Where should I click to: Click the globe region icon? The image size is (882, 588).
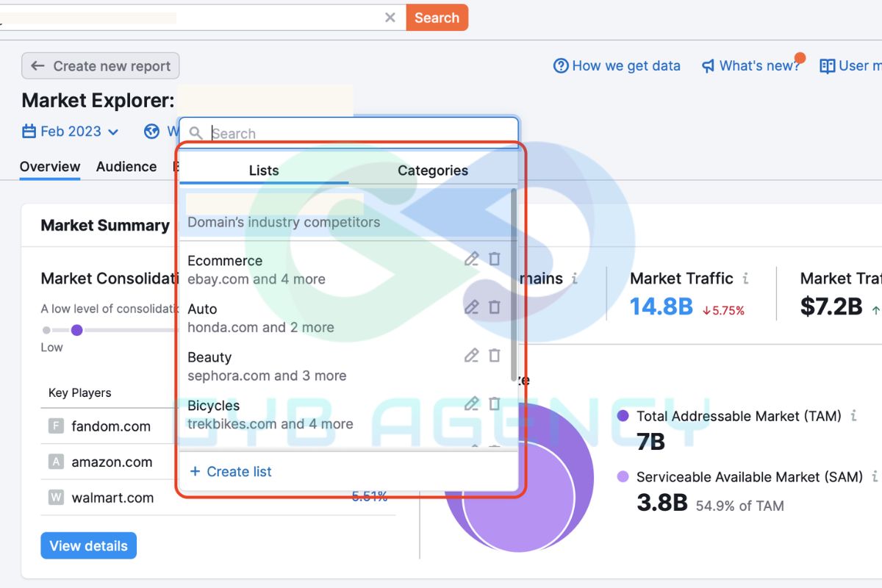click(x=152, y=132)
